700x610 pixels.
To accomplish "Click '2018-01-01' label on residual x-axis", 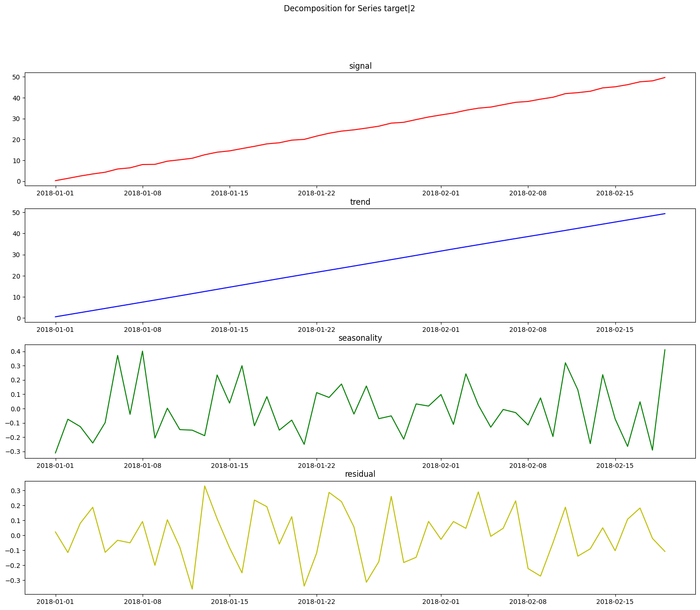I will [56, 601].
